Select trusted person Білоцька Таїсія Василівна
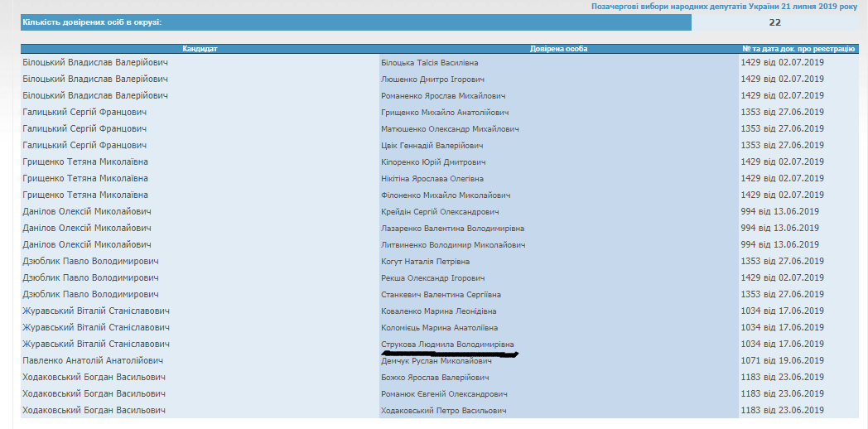This screenshot has width=868, height=429. pos(429,63)
